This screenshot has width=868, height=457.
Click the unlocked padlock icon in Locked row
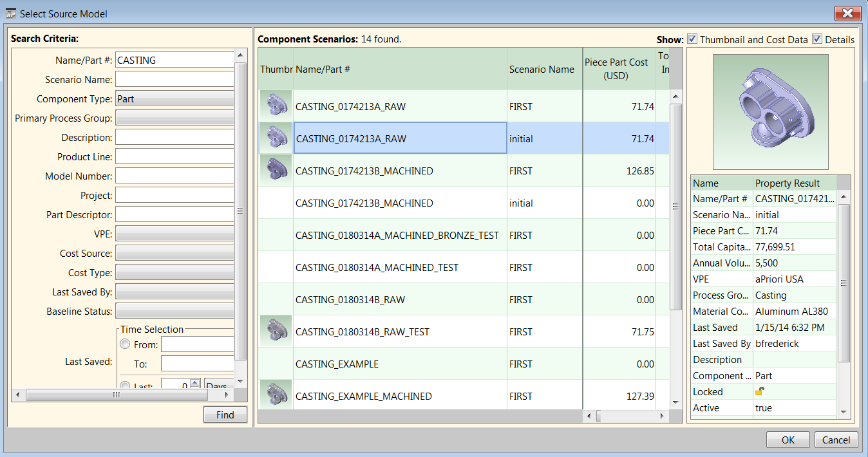click(x=760, y=392)
